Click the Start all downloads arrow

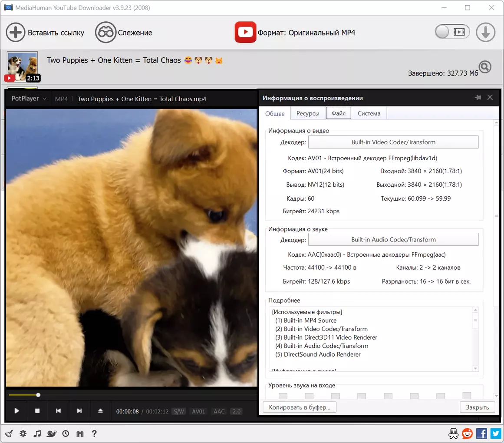click(x=485, y=32)
